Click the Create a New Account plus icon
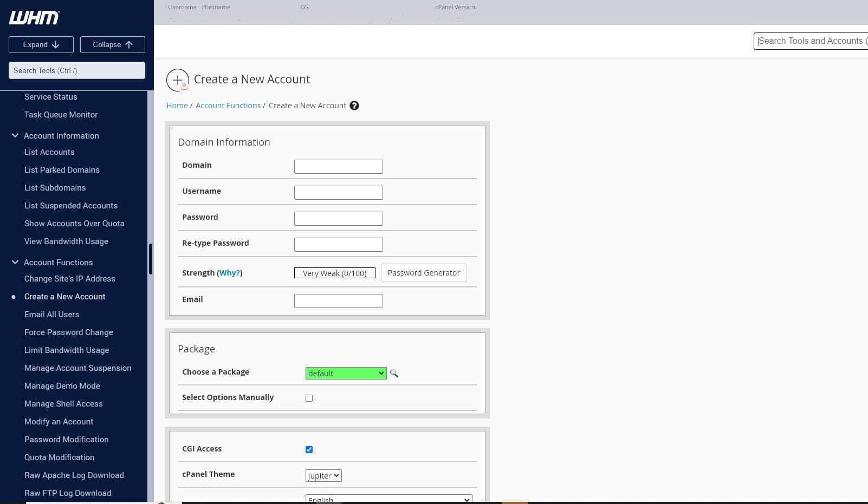Image resolution: width=868 pixels, height=504 pixels. coord(178,80)
